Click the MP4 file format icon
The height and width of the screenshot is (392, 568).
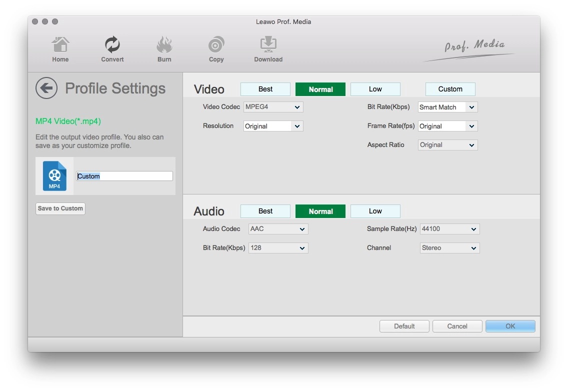pyautogui.click(x=54, y=176)
